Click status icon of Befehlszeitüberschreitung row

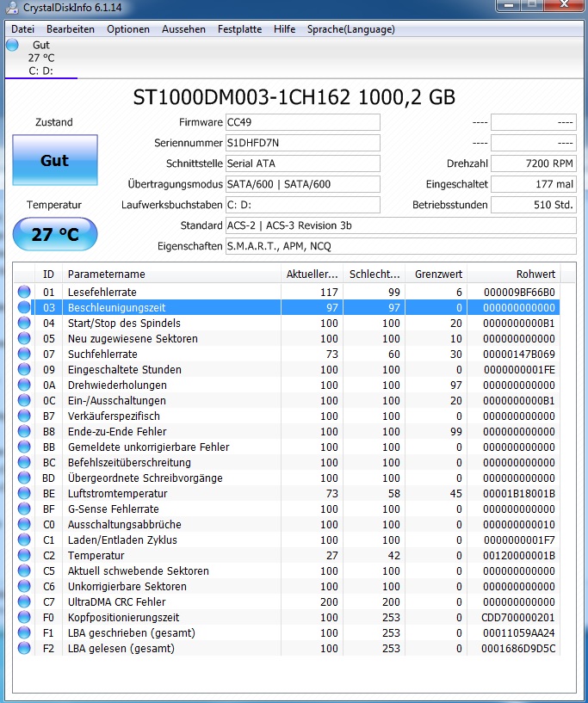coord(24,462)
